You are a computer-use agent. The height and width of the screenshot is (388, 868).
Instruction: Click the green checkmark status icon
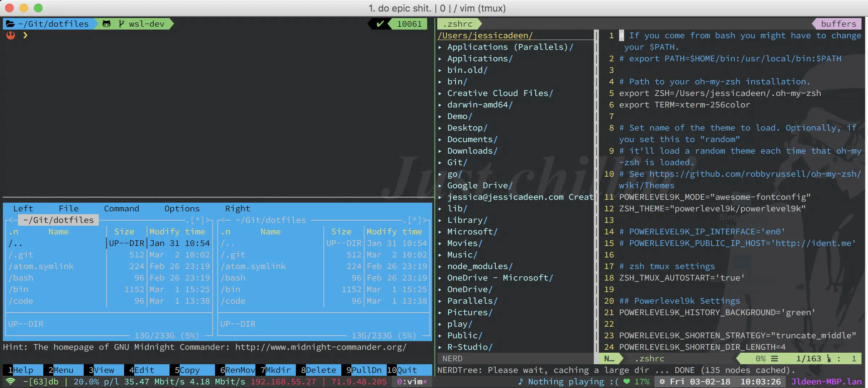point(380,24)
